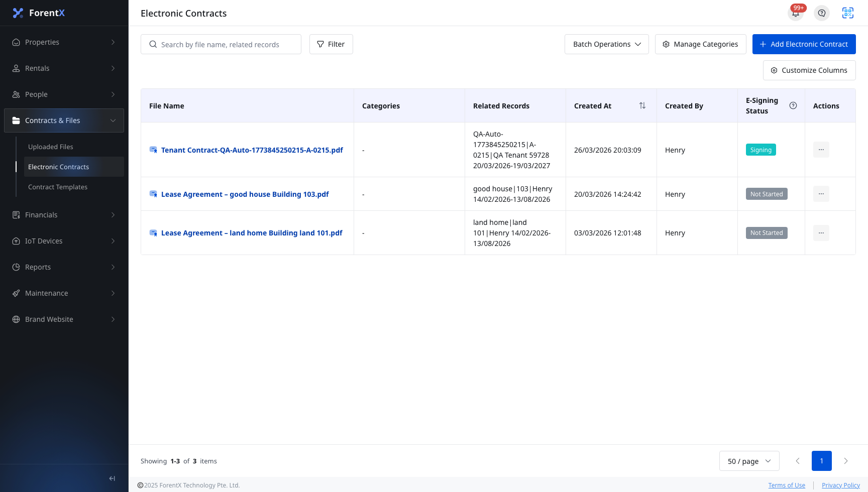Click Not Started badge in land home row

[x=767, y=233]
